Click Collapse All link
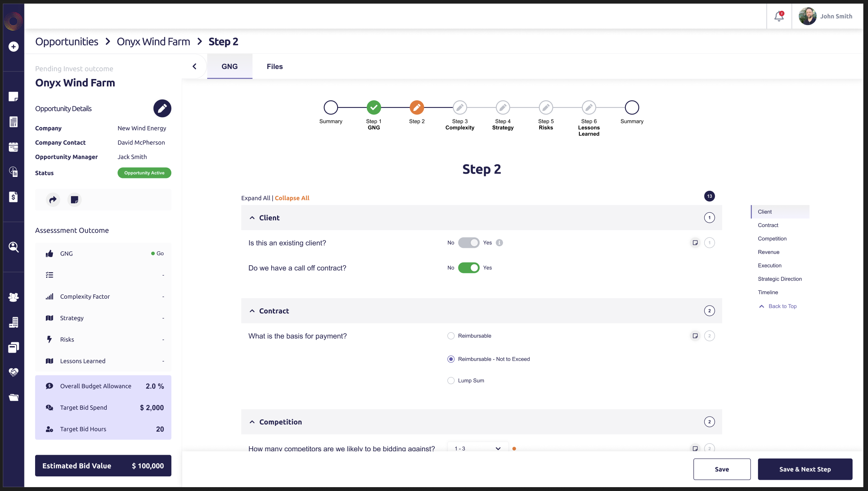The image size is (868, 491). pos(292,198)
